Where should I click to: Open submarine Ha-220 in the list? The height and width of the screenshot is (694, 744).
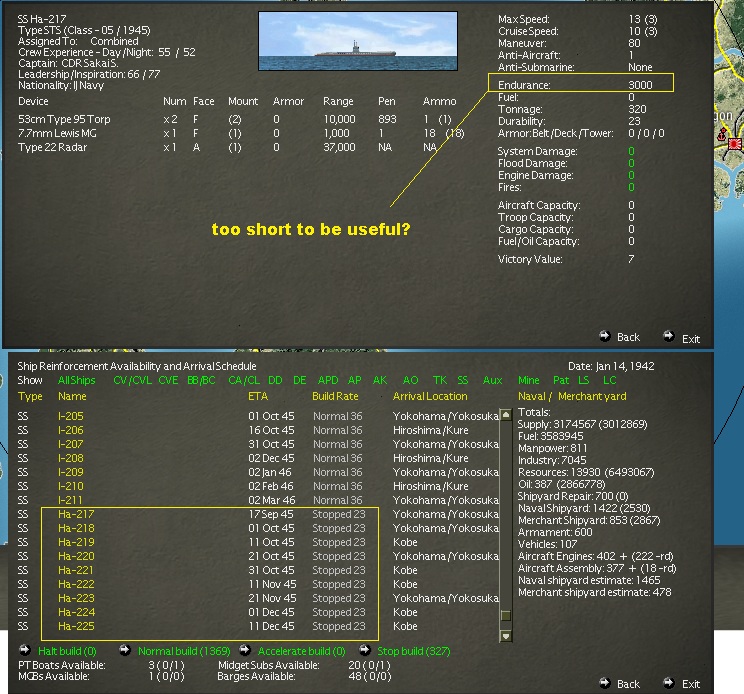(x=76, y=556)
